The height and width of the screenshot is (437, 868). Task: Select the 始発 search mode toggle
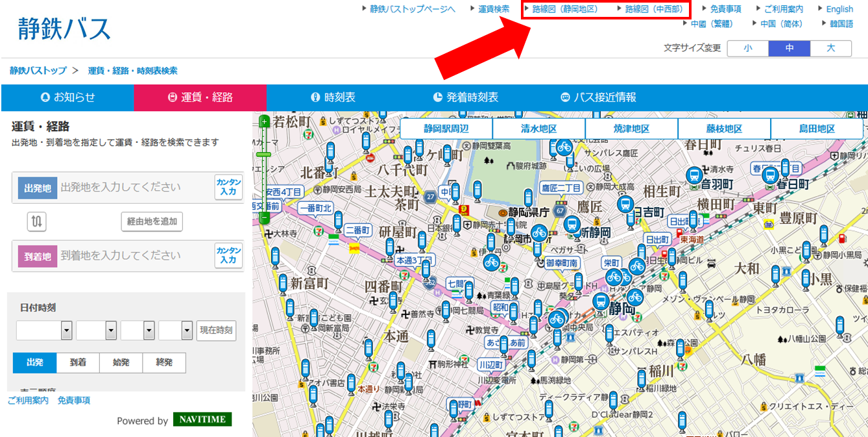121,362
